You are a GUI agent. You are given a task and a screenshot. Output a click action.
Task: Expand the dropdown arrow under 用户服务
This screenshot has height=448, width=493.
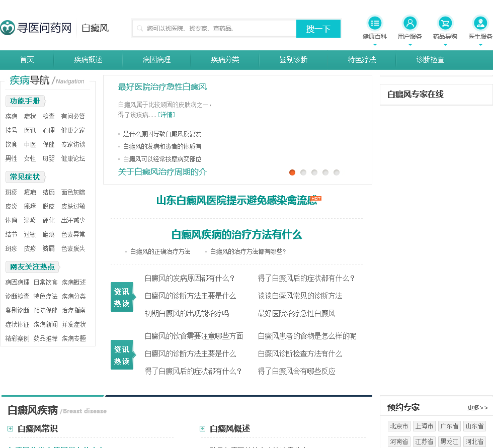click(410, 45)
